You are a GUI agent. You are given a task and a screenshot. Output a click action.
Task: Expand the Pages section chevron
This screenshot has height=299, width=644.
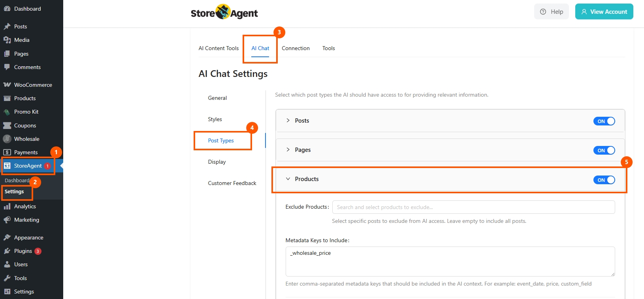(x=288, y=149)
